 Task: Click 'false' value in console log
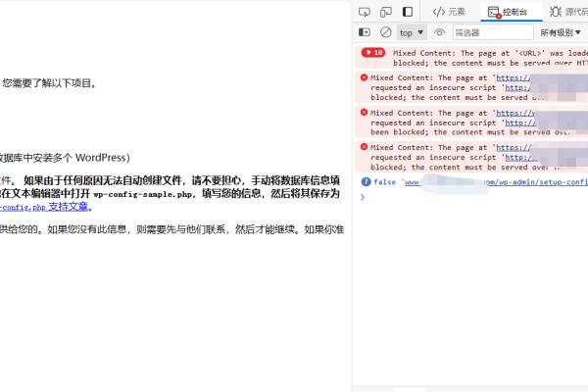click(x=385, y=182)
